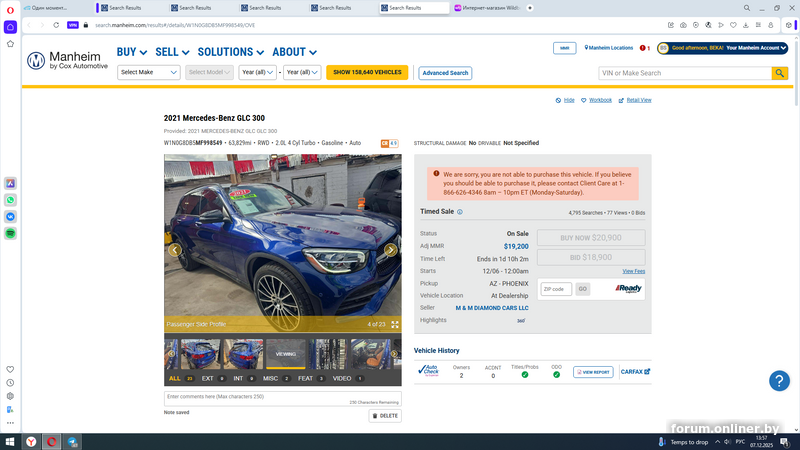Open the Select Make dropdown
The height and width of the screenshot is (450, 800).
point(148,72)
